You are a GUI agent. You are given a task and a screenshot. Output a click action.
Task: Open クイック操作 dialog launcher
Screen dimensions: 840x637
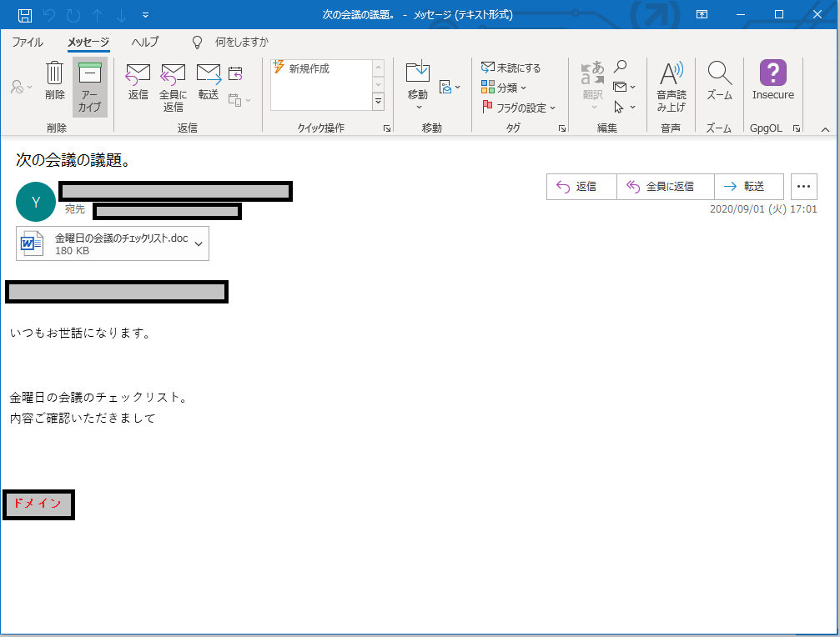pos(387,128)
